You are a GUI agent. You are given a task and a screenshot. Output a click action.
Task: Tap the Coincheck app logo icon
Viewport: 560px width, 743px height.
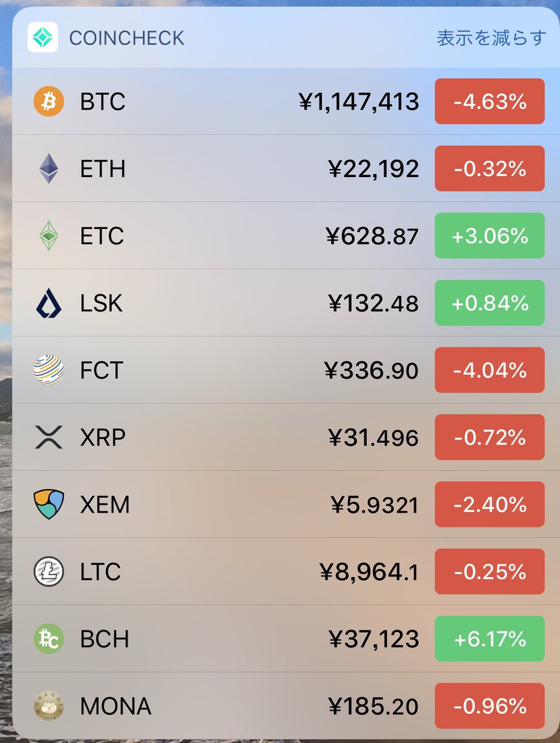[x=43, y=37]
